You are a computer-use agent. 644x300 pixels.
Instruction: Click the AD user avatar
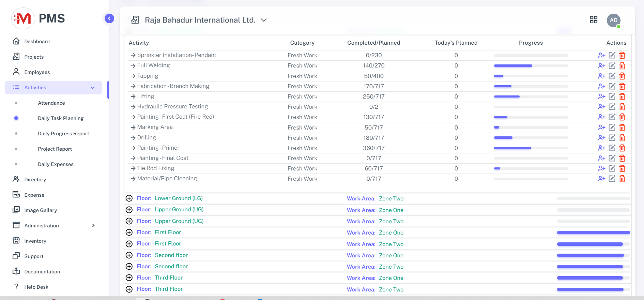pos(613,20)
